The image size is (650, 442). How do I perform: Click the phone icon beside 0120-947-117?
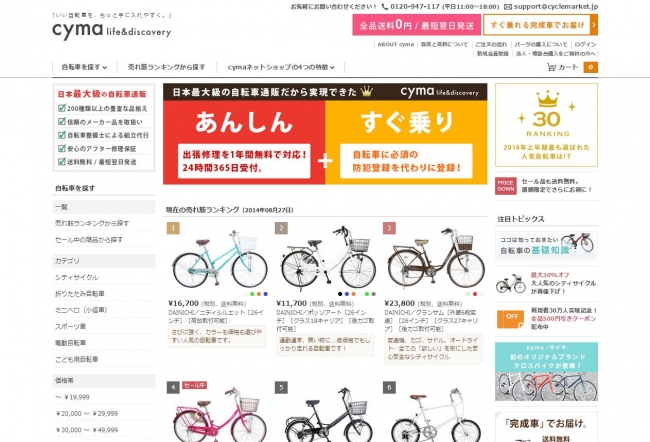point(385,7)
